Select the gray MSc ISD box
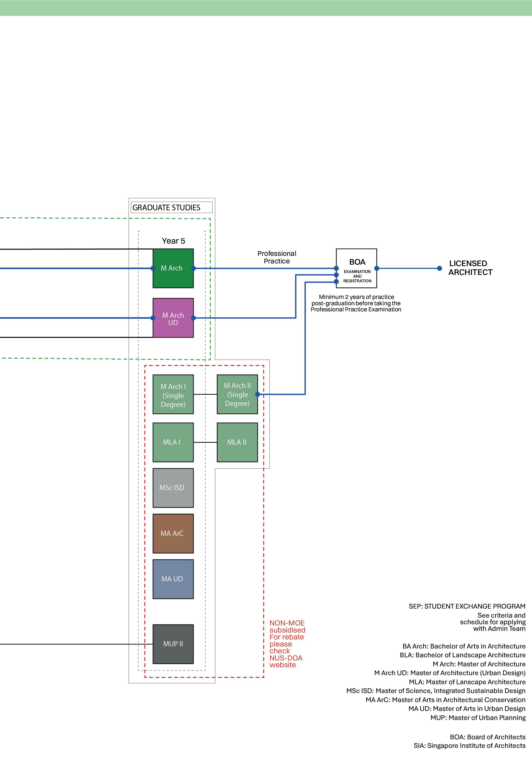This screenshot has width=532, height=765. tap(173, 488)
